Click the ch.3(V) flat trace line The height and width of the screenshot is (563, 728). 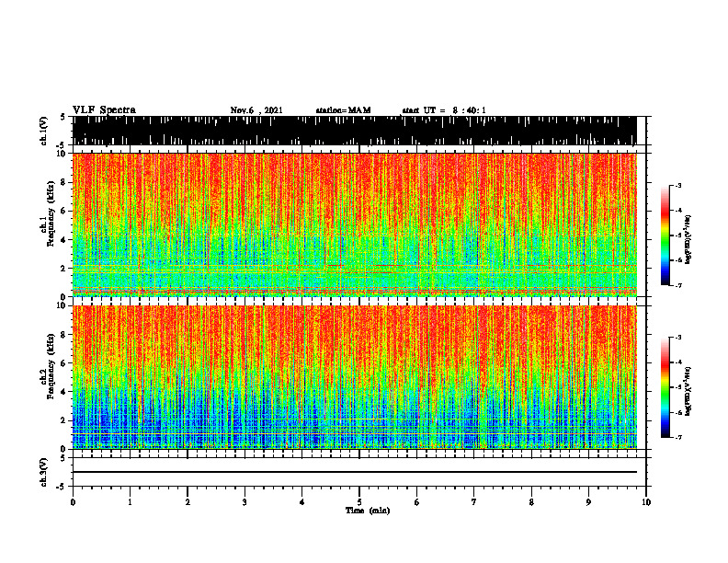coord(355,472)
